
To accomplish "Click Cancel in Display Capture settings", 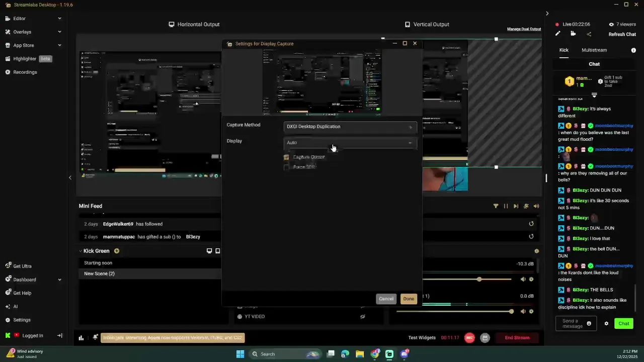I will pos(386,299).
